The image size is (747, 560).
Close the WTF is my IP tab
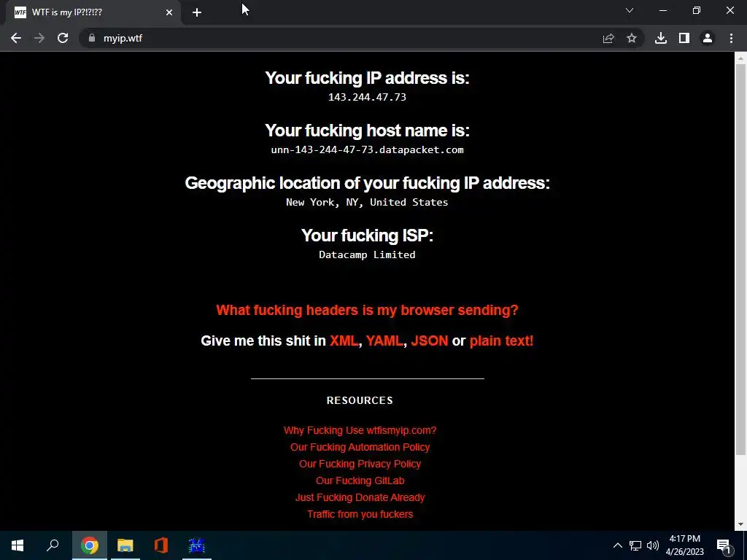click(169, 12)
